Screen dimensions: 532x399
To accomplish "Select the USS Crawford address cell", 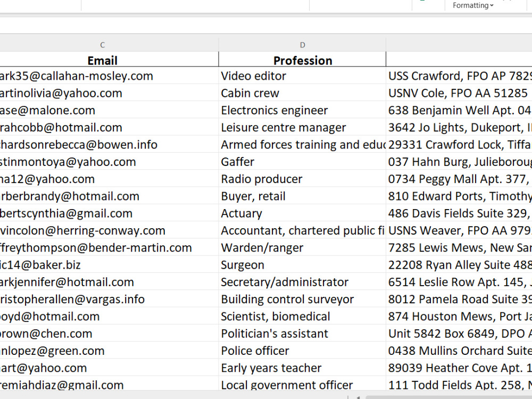I will coord(459,76).
